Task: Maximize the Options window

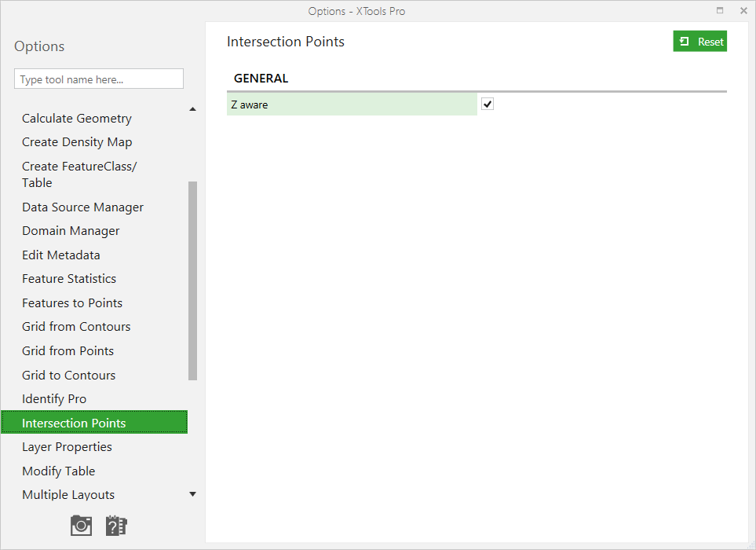Action: point(720,10)
